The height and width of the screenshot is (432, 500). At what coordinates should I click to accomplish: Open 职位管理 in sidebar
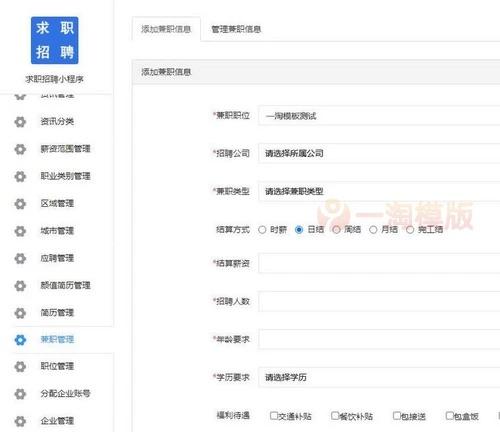(x=57, y=366)
